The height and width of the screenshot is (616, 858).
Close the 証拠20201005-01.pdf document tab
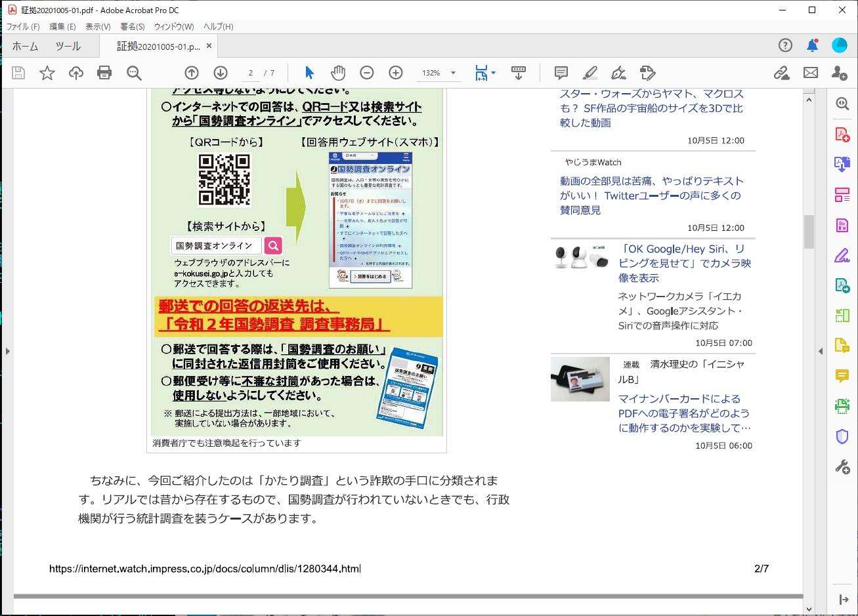(209, 46)
